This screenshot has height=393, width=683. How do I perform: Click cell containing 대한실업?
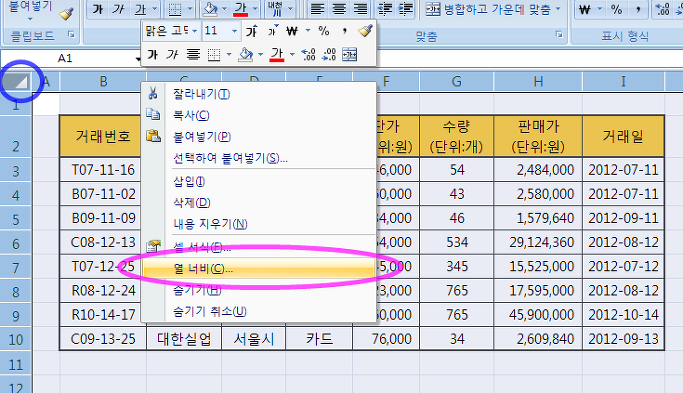184,339
